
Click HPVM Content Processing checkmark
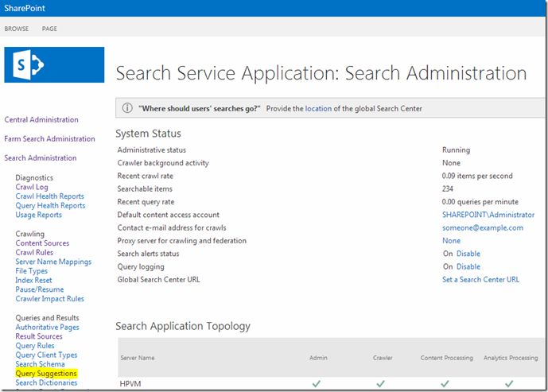point(445,383)
